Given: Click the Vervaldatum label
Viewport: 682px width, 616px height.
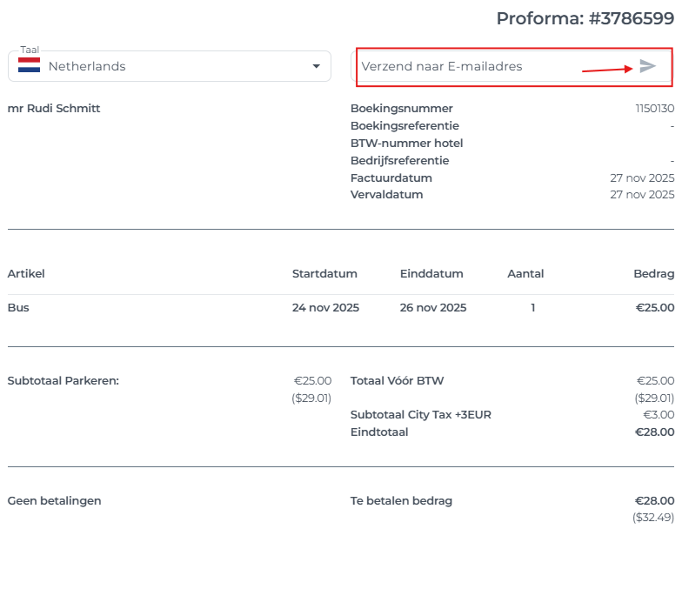Looking at the screenshot, I should [x=386, y=195].
